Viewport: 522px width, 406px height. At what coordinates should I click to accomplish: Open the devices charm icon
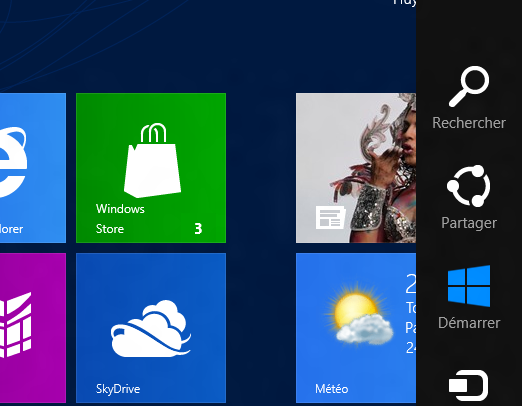tap(468, 385)
